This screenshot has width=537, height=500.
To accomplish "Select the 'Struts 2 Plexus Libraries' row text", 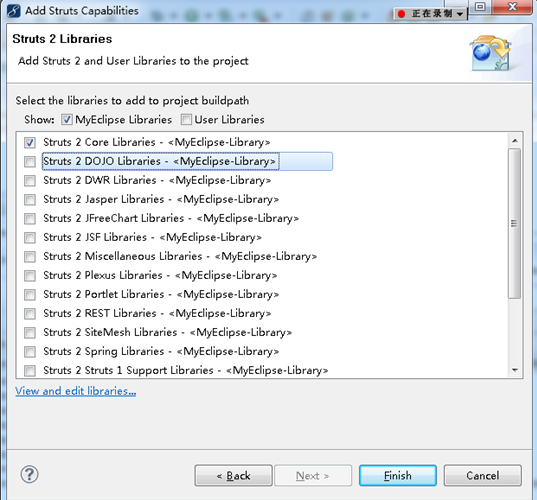I will [160, 275].
